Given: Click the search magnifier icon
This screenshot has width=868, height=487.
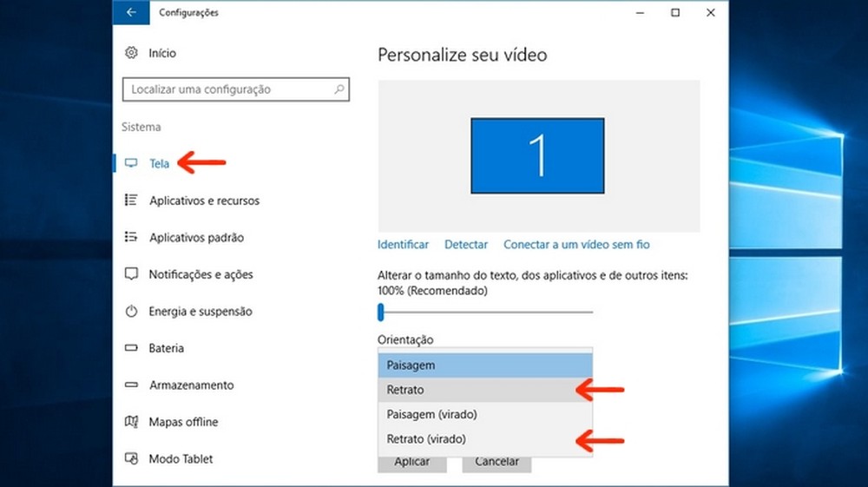Looking at the screenshot, I should pyautogui.click(x=339, y=89).
